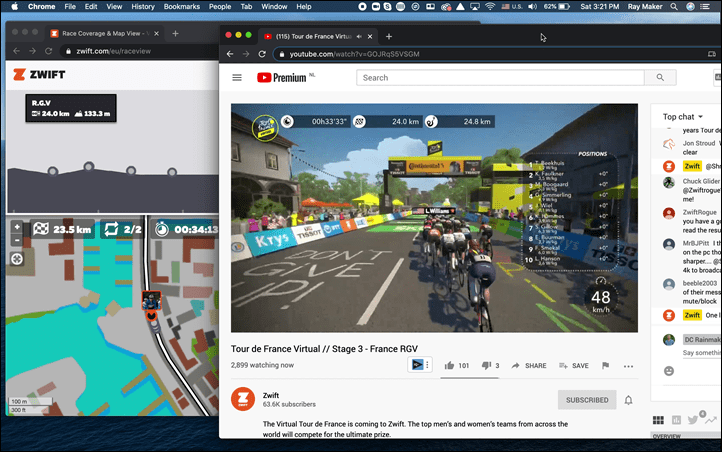Open Spotlight search in menu bar
The width and height of the screenshot is (722, 452).
674,6
